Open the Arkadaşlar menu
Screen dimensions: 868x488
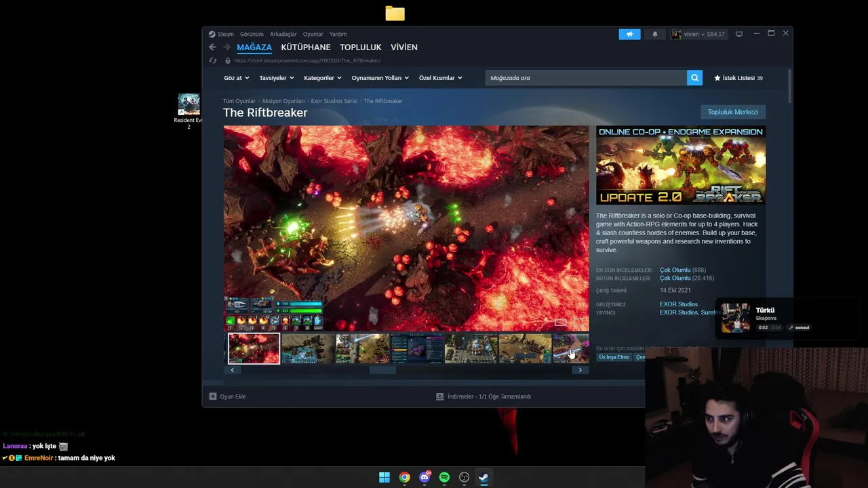click(x=283, y=34)
